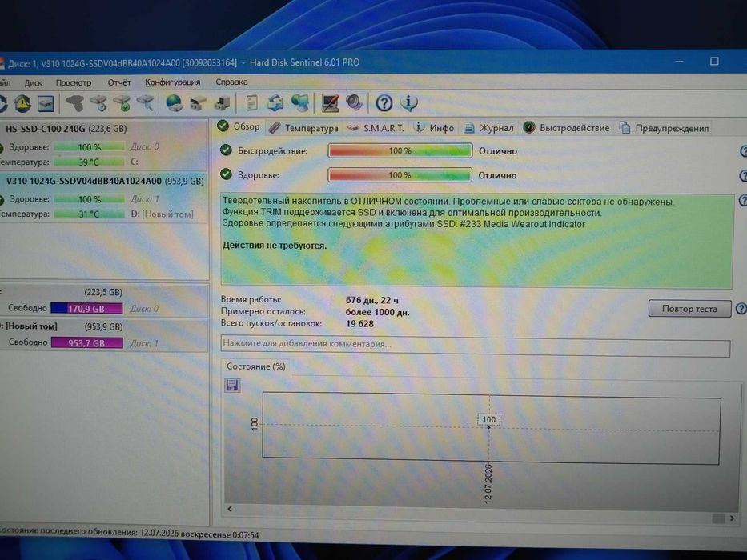Open configuration via monitor with pen icon

[330, 103]
